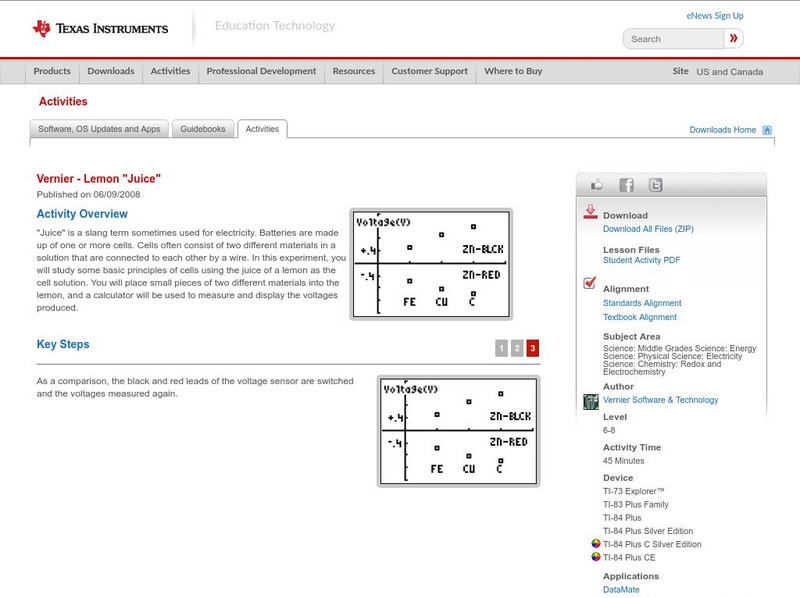Click the color wheel beside TI-84 Plus CE
Image resolution: width=800 pixels, height=598 pixels.
click(x=595, y=556)
